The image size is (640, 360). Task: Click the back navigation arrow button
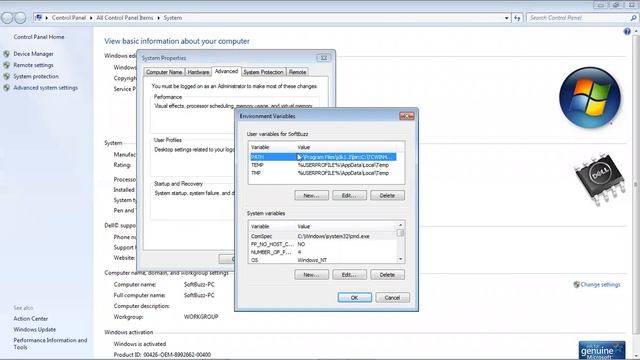pyautogui.click(x=7, y=18)
